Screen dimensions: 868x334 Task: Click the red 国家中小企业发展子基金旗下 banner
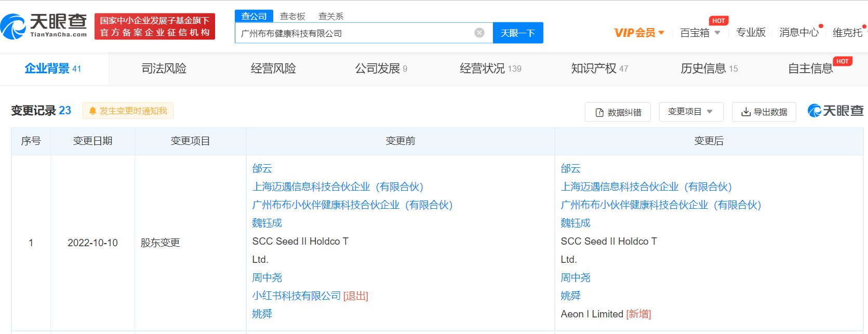pyautogui.click(x=155, y=26)
